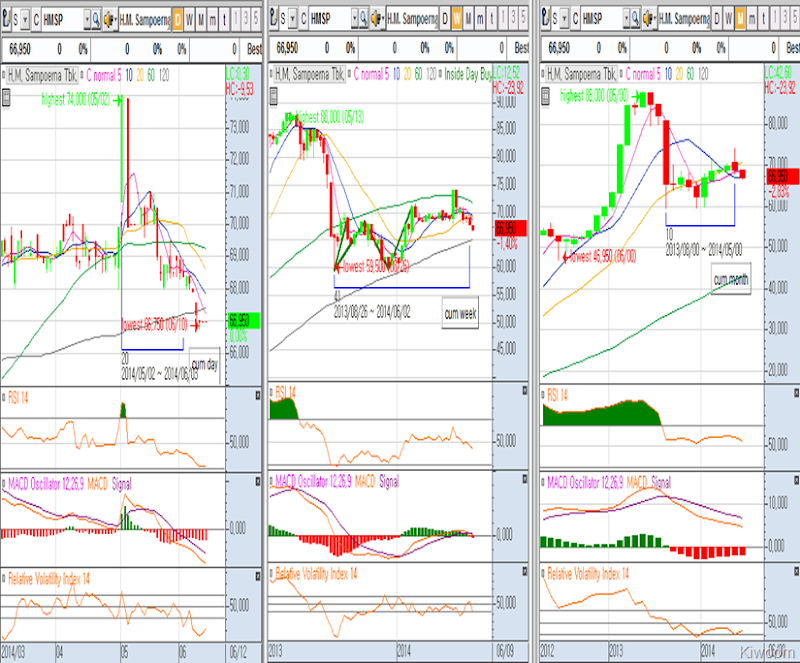
Task: Click the RSI 14 panel corner button, middle chart
Action: point(525,390)
